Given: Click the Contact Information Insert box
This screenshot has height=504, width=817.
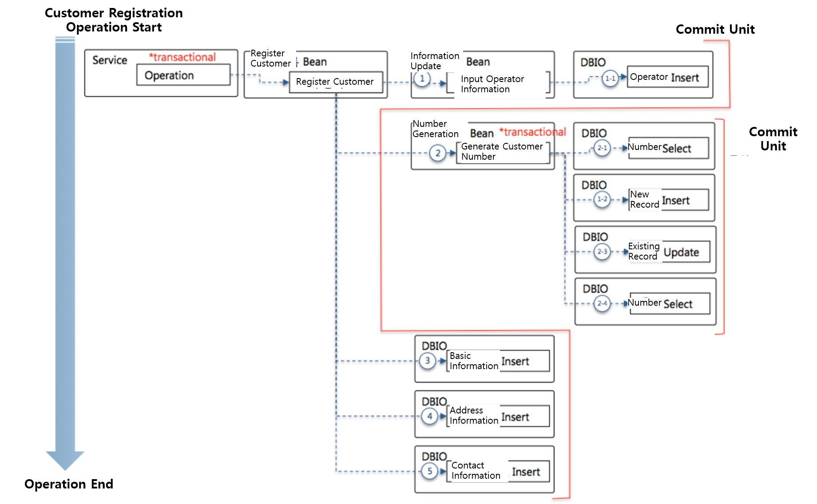Looking at the screenshot, I should click(x=498, y=471).
